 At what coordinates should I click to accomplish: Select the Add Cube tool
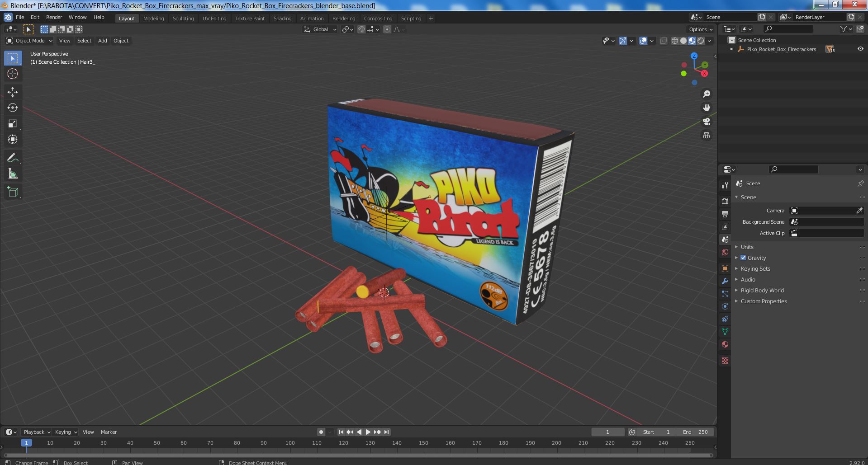coord(13,192)
